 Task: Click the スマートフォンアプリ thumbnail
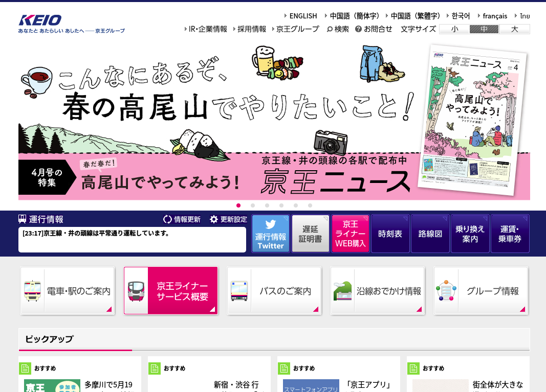(311, 386)
